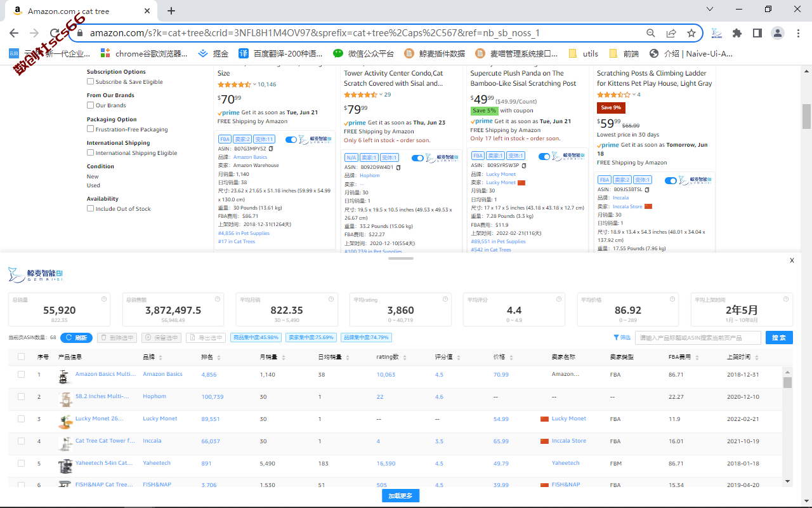Click info icon on 平均评分 card

pyautogui.click(x=559, y=298)
